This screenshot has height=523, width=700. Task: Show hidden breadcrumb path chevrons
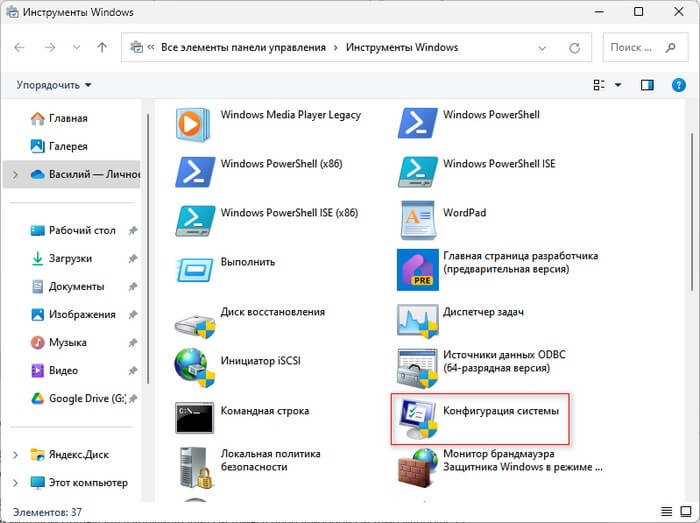pyautogui.click(x=151, y=47)
